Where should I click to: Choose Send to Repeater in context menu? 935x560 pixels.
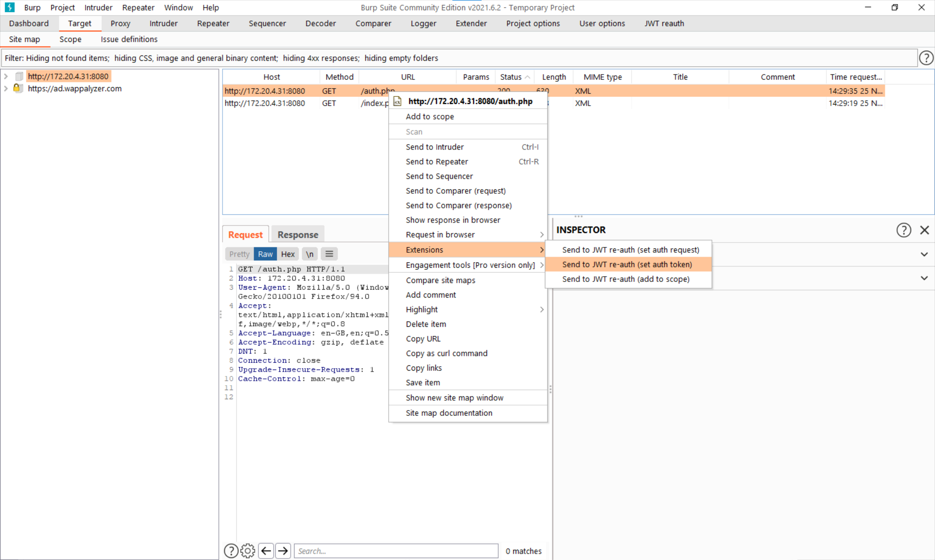pyautogui.click(x=437, y=162)
